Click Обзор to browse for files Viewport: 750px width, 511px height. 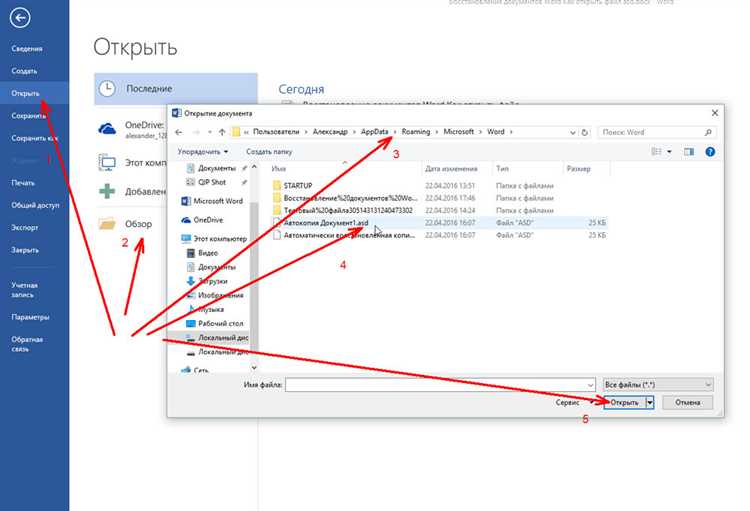(x=138, y=224)
